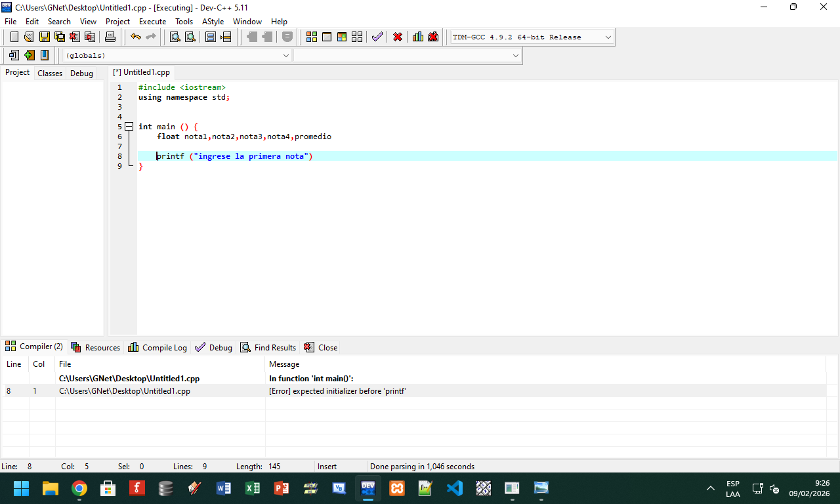840x504 pixels.
Task: Click the Print toolbar icon
Action: [x=110, y=37]
